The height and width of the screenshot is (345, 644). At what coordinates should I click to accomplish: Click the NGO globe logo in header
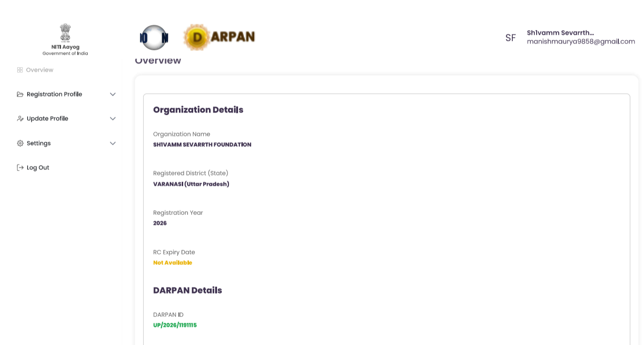pos(154,38)
